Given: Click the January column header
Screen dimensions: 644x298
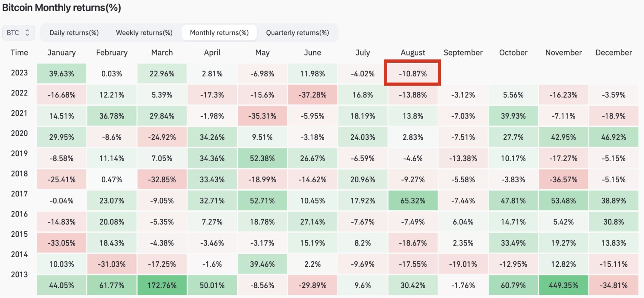Looking at the screenshot, I should (x=62, y=53).
